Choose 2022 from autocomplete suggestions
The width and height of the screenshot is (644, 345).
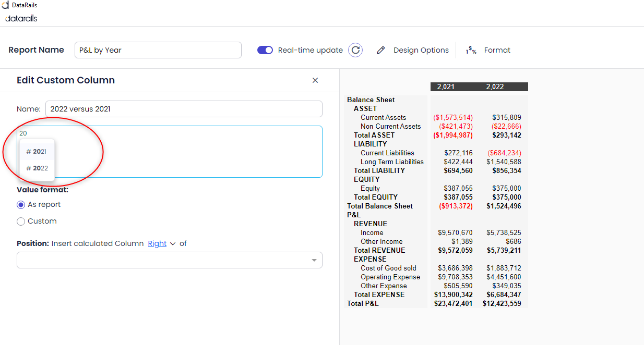click(x=37, y=168)
